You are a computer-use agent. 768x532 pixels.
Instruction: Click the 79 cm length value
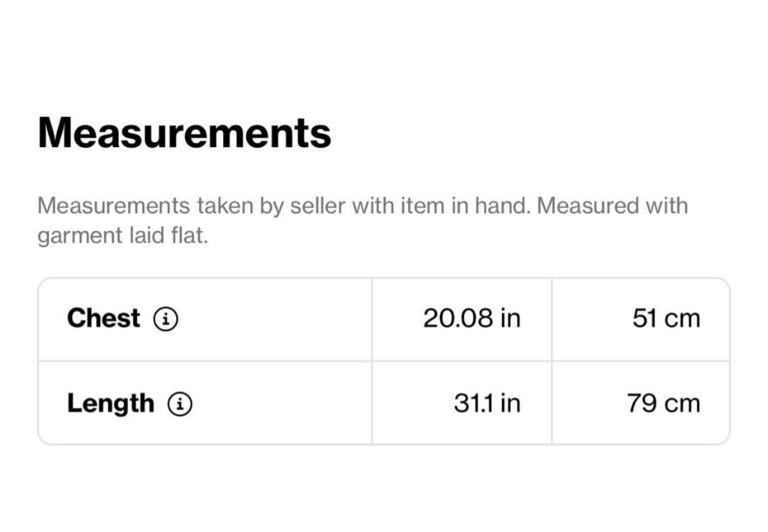coord(663,403)
